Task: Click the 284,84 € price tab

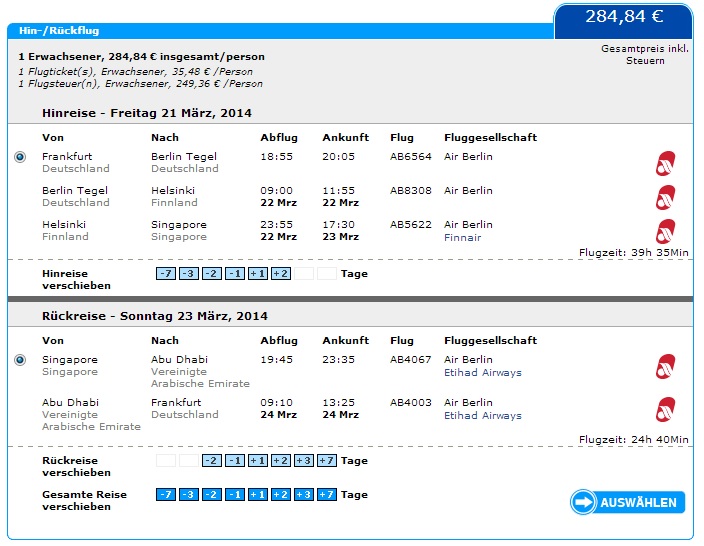Action: coord(624,21)
